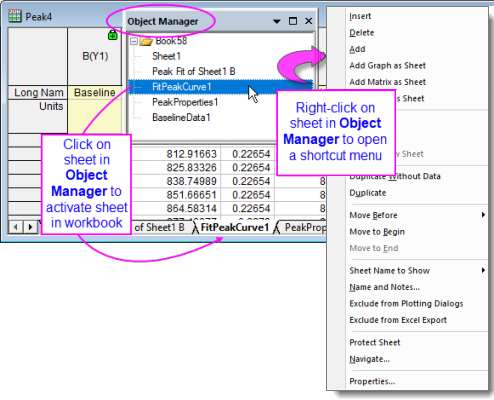Close the Object Manager panel
The image size is (494, 400).
tap(309, 21)
